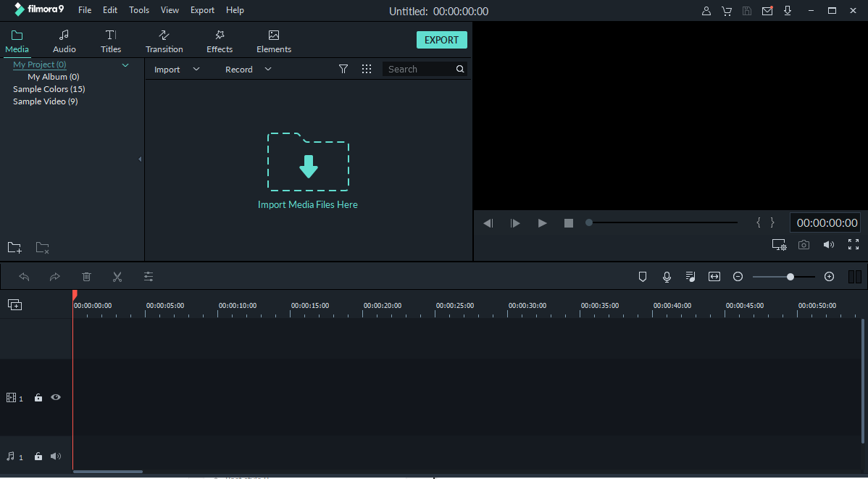868x479 pixels.
Task: Click the timeline zoom slider handle
Action: (x=790, y=277)
